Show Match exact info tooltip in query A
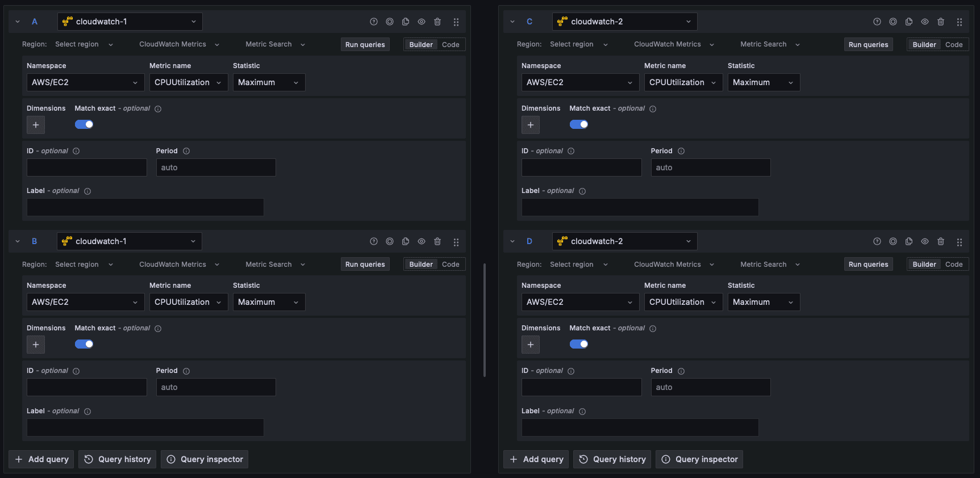The height and width of the screenshot is (478, 980). [158, 109]
